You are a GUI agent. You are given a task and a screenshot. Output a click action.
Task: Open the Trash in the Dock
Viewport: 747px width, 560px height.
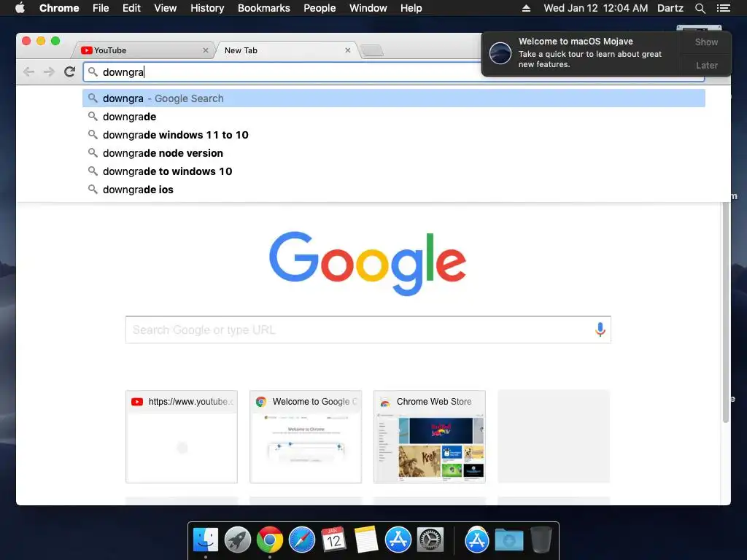(x=541, y=540)
